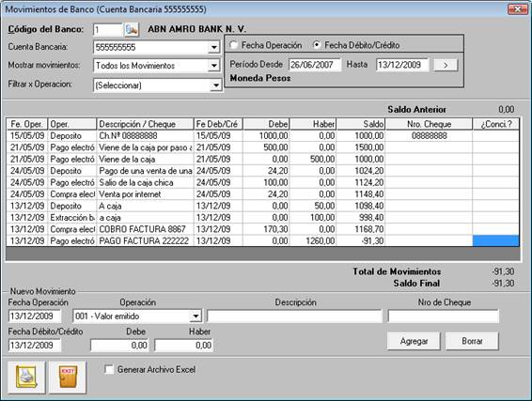Click the Saldo column header
532x401 pixels.
click(361, 124)
